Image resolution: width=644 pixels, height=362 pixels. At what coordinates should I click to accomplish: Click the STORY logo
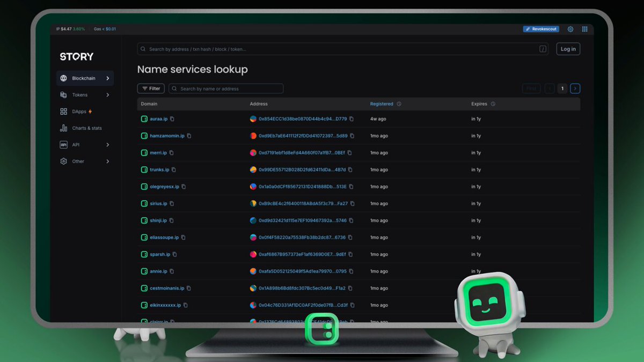click(76, 56)
